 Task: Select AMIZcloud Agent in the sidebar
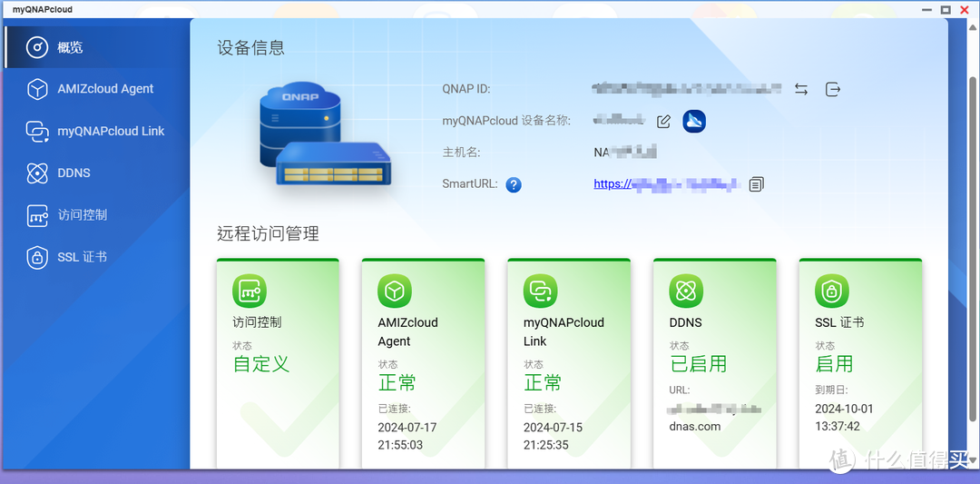coord(97,89)
